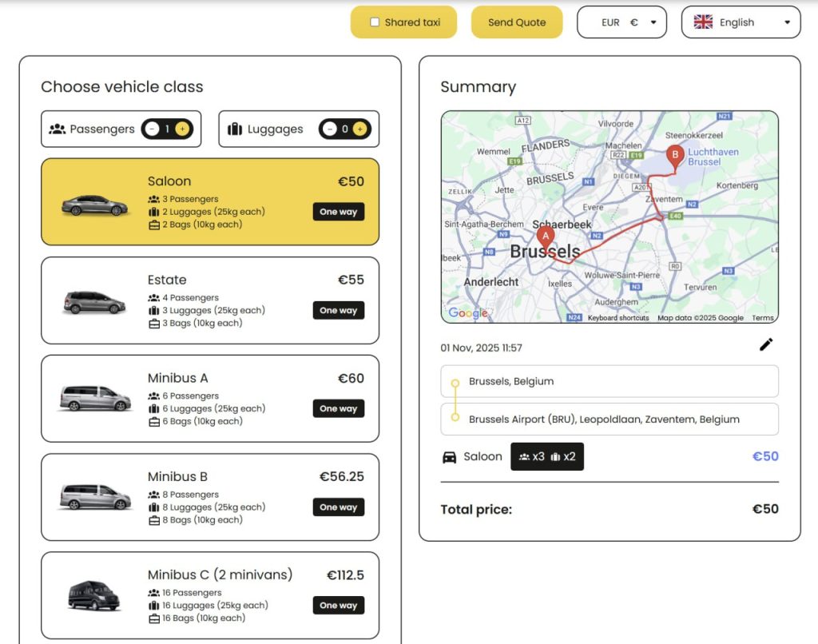Click the passengers icon in the Passengers counter
Viewport: 818px width, 644px height.
tap(58, 129)
